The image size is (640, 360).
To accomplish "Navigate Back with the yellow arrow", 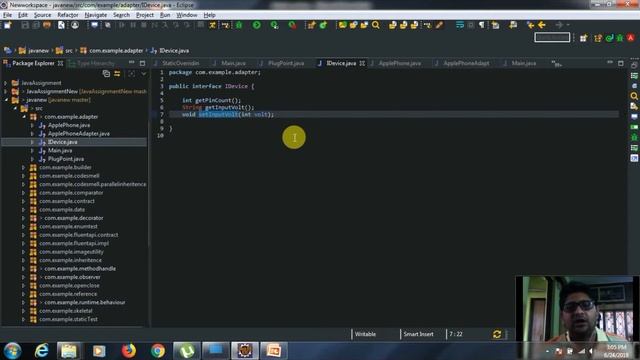I will tap(542, 25).
